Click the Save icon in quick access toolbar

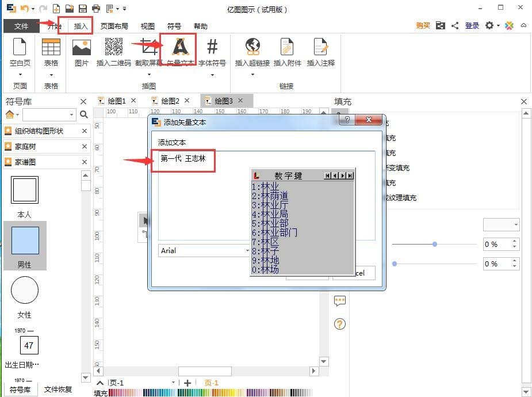point(83,8)
